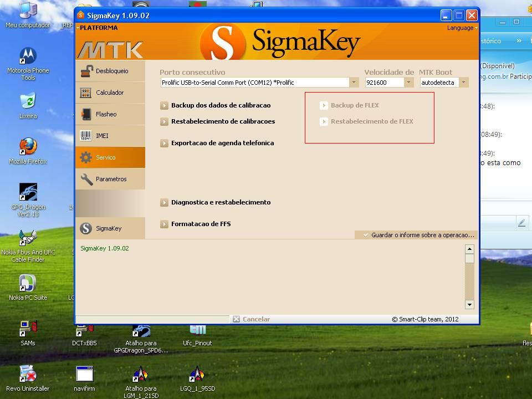The image size is (532, 399).
Task: Click the barcode IMEI icon
Action: tap(85, 136)
